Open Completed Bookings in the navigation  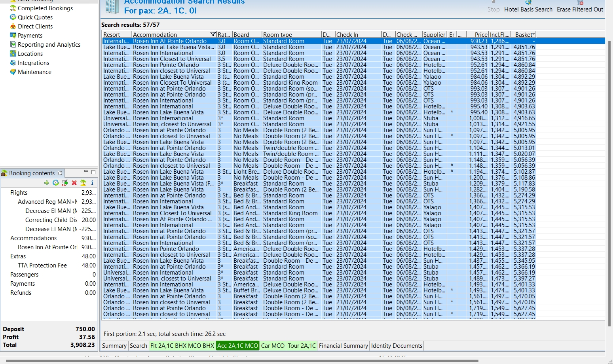45,8
